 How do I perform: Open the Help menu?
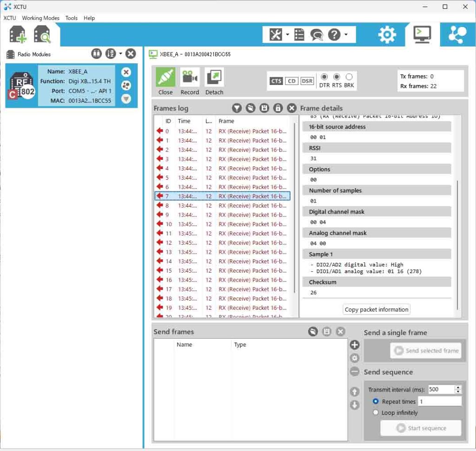(x=89, y=18)
